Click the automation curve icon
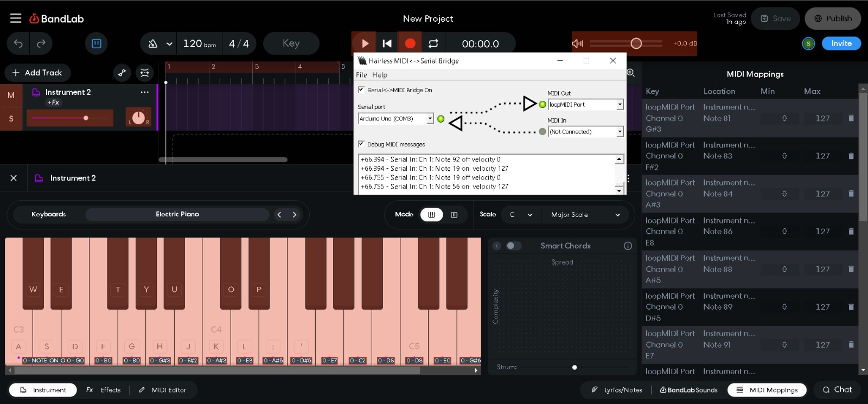 tap(122, 73)
